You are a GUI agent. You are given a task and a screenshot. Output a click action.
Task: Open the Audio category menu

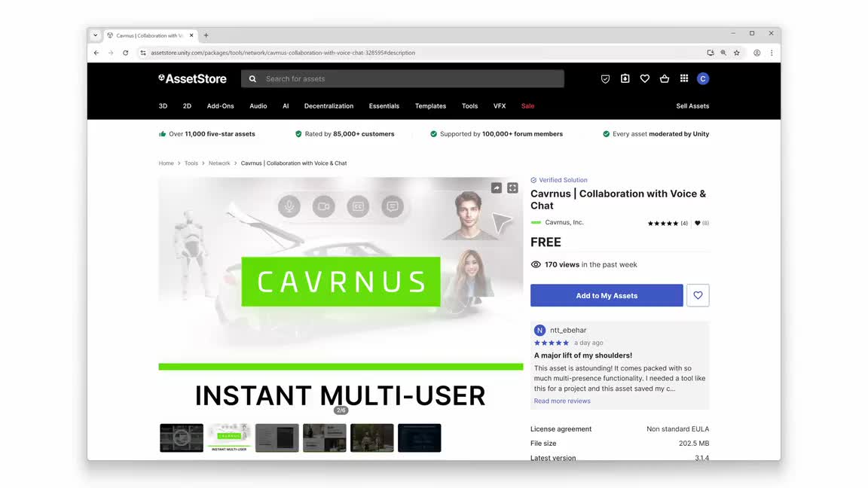click(258, 105)
